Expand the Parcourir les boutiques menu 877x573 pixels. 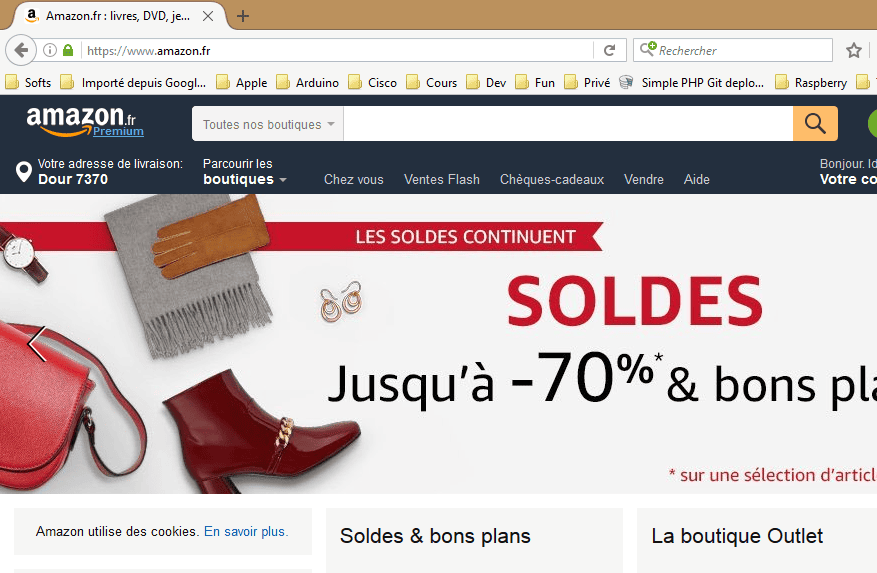[244, 172]
